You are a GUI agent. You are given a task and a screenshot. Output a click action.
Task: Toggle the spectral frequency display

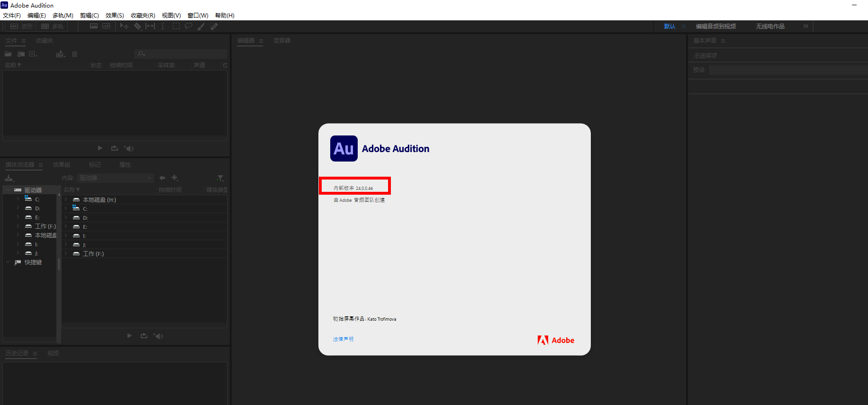tap(94, 26)
